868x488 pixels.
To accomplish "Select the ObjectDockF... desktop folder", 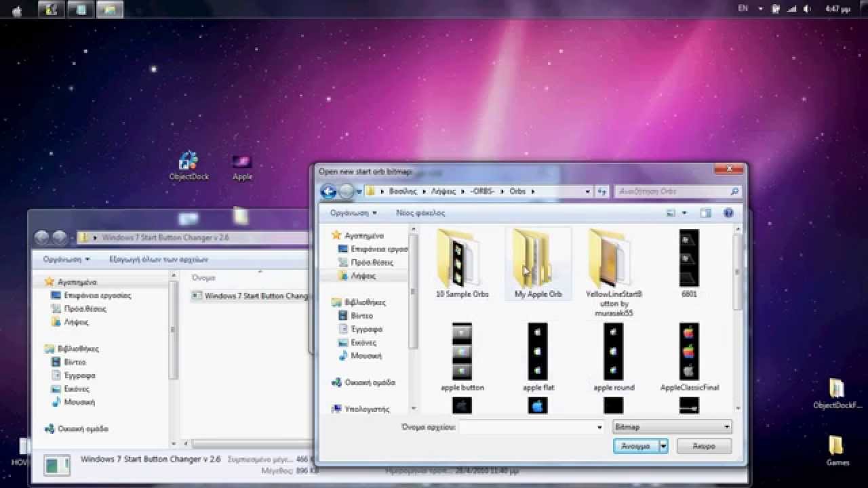I will click(837, 394).
